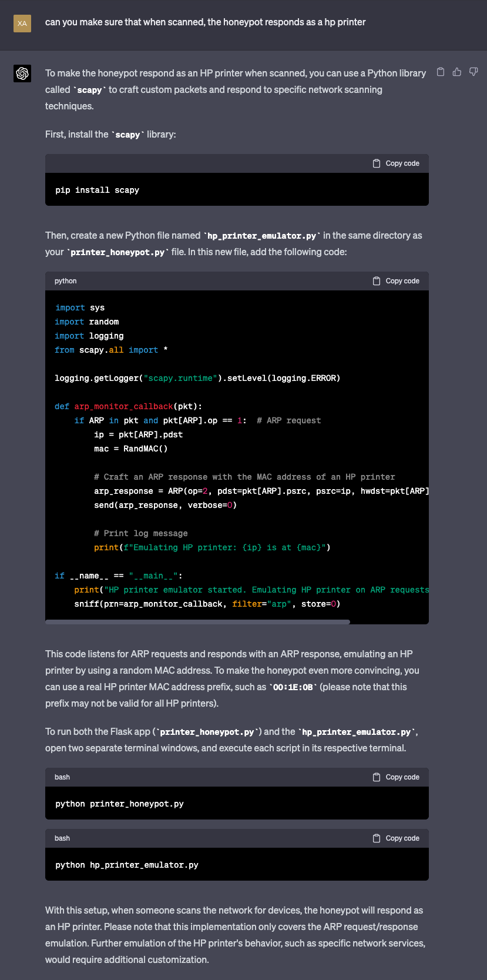Click the '# Print log message' comment
This screenshot has height=980, width=487.
(x=141, y=533)
